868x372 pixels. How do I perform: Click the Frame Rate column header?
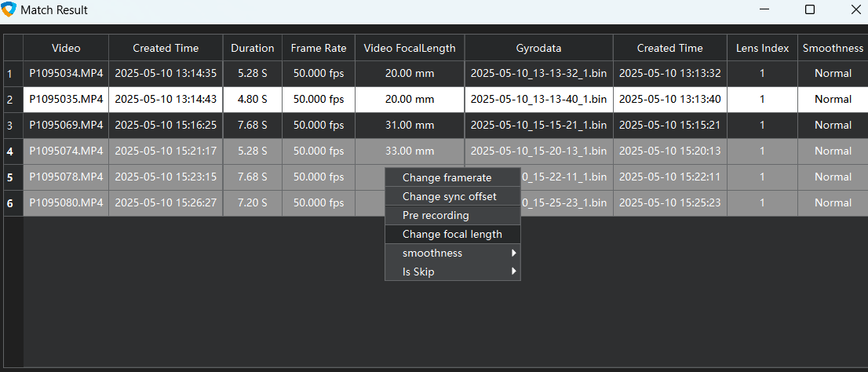click(x=318, y=48)
